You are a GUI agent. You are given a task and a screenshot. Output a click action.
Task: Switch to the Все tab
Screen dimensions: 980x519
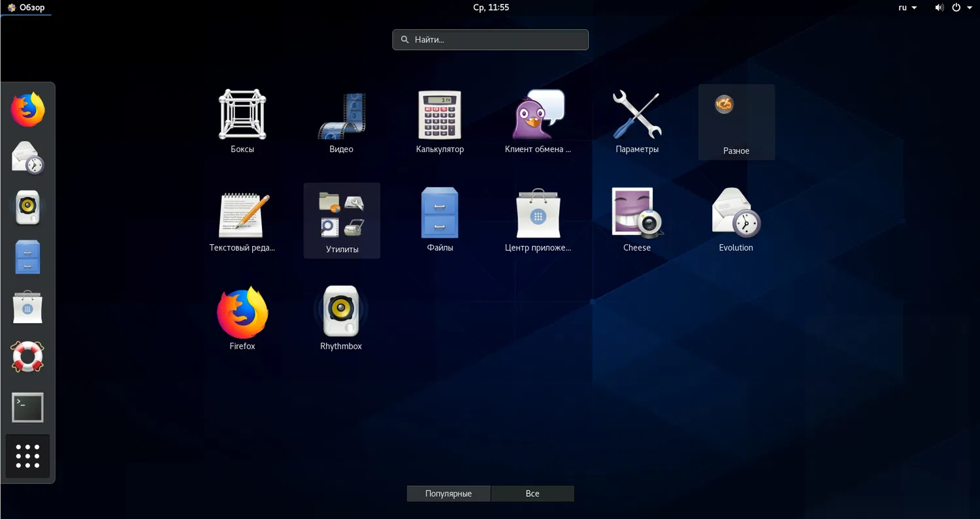pos(532,494)
